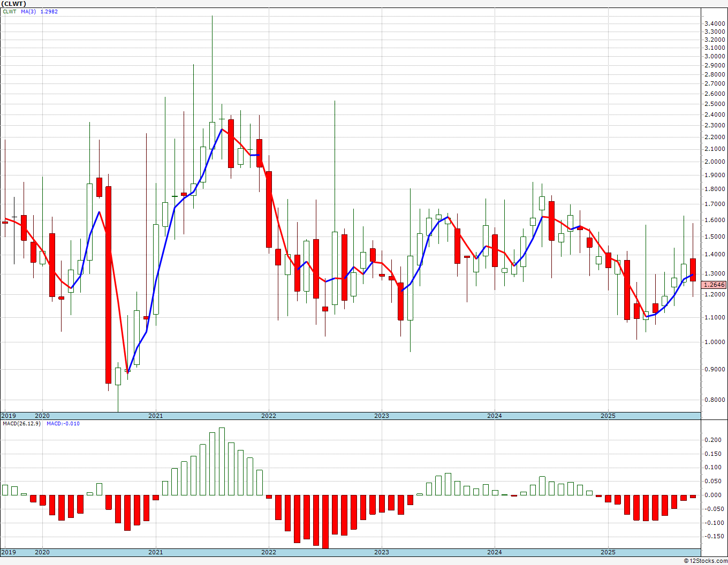Click the 0.200 MACD axis label

(x=713, y=440)
